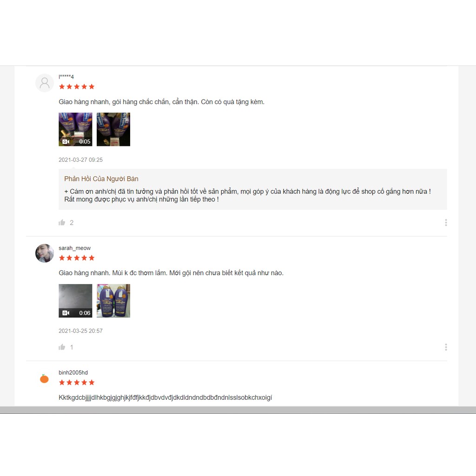Click the binh2005hd username
476x476 pixels.
point(73,372)
